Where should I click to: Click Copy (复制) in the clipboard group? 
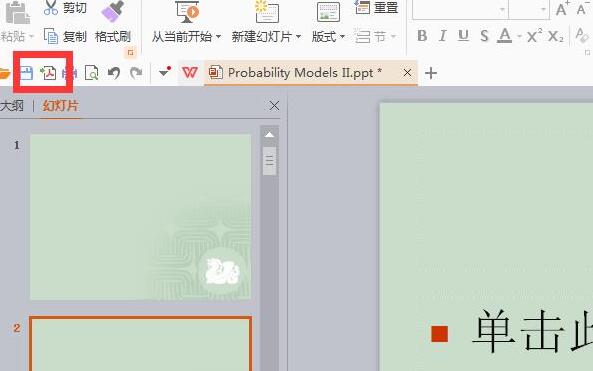65,36
